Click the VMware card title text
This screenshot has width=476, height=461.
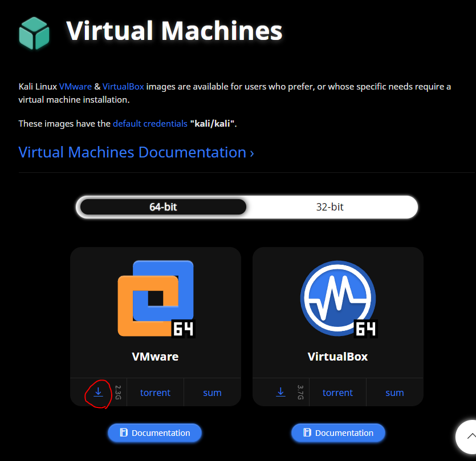click(x=155, y=357)
